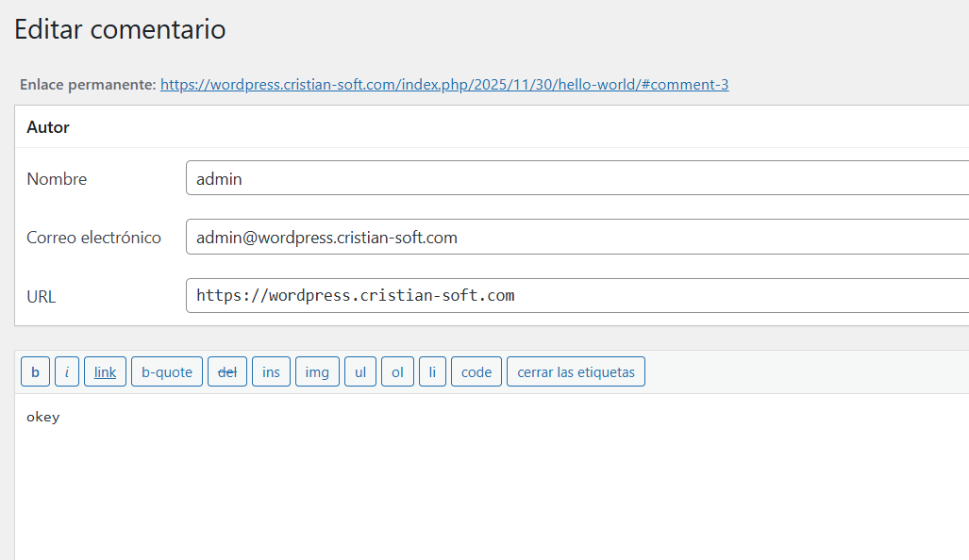Click the 'ins' inserted text button
969x560 pixels.
(x=271, y=371)
